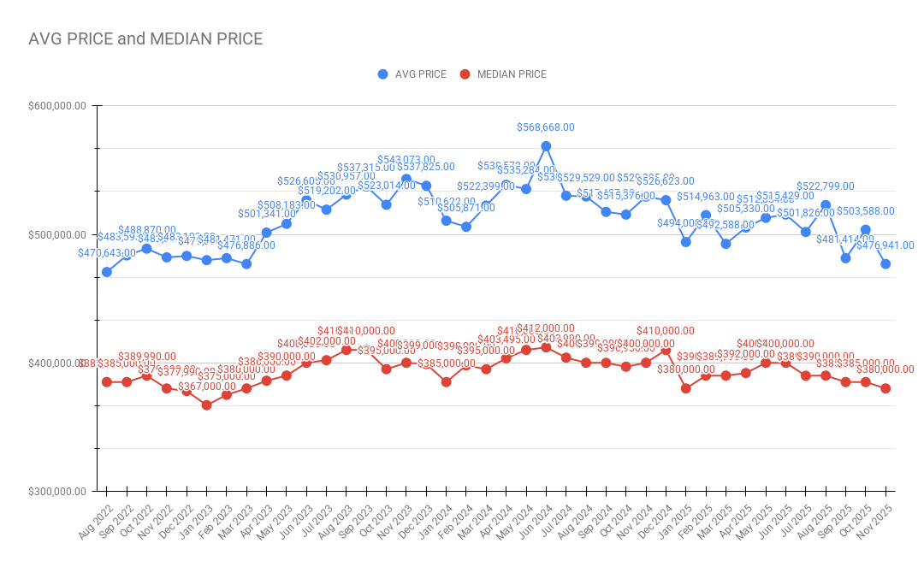
Task: Select the AVG PRICE legend label
Action: click(x=420, y=74)
